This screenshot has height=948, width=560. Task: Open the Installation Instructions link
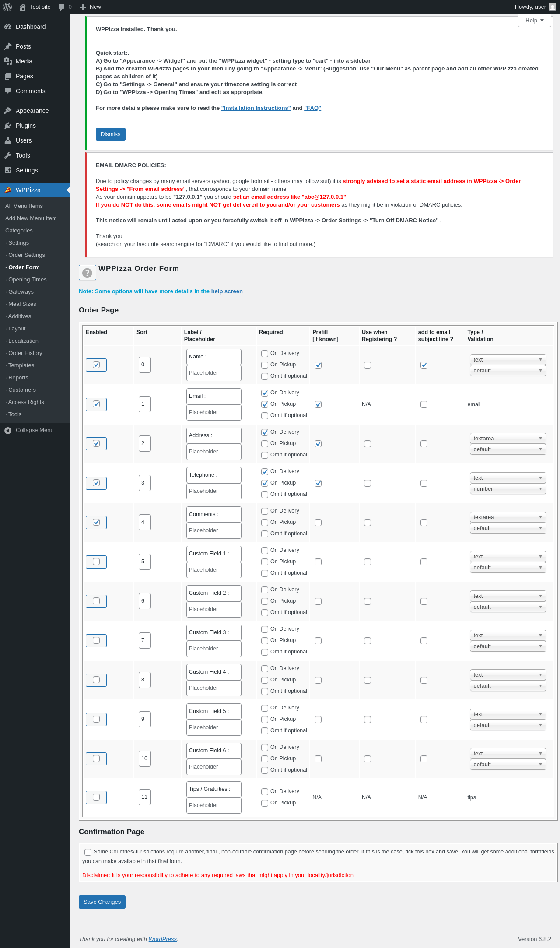coord(256,108)
